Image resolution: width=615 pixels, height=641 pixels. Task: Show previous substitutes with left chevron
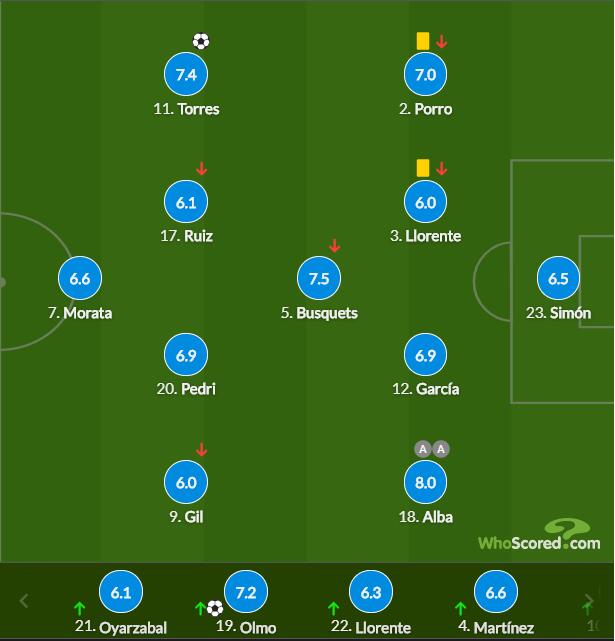click(24, 601)
